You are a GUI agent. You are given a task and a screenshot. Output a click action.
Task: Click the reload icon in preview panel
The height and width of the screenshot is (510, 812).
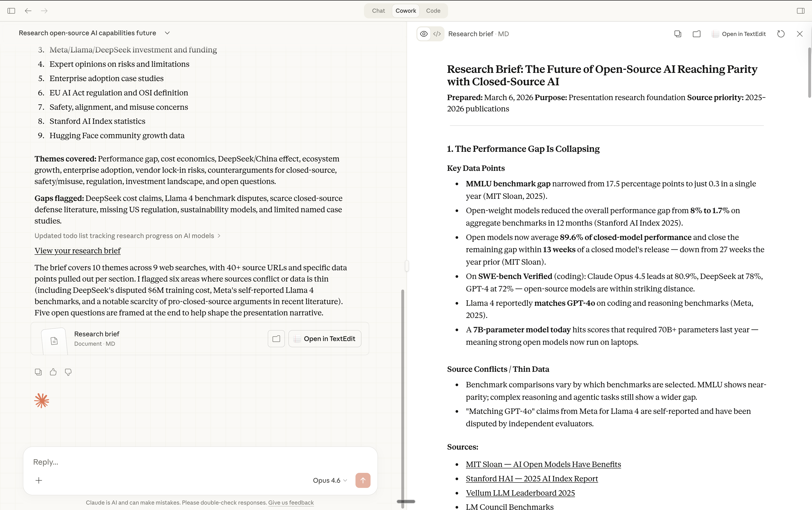pyautogui.click(x=781, y=34)
